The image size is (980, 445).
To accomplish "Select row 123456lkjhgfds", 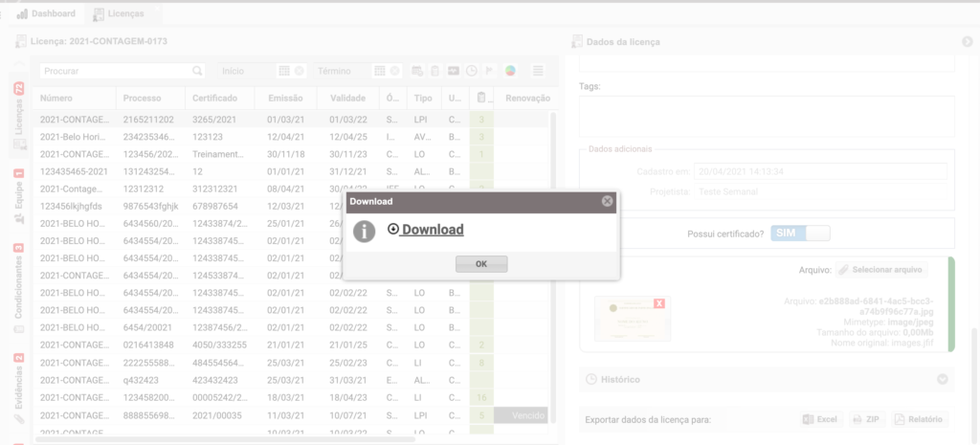I will [291, 206].
